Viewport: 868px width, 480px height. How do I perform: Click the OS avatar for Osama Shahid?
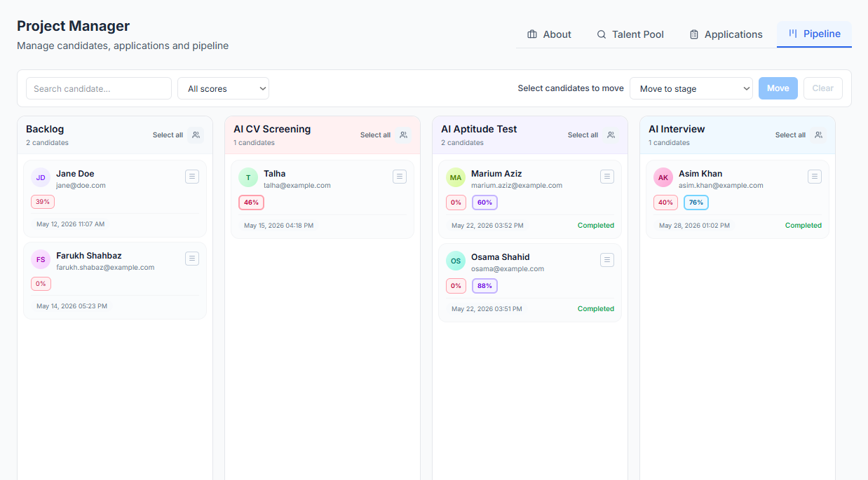(456, 261)
